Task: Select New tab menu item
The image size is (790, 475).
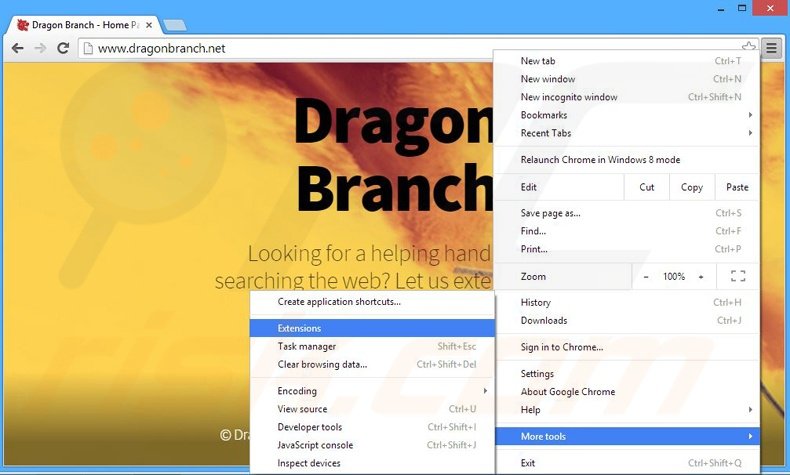Action: (627, 61)
